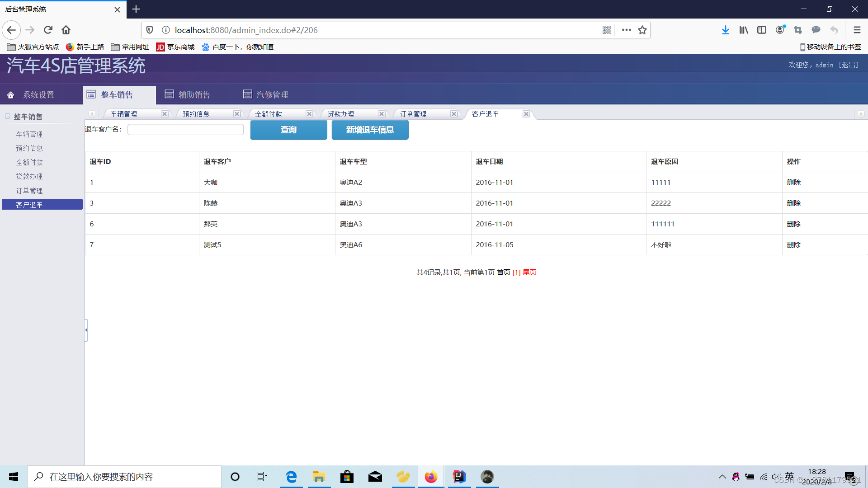Click the browser forward arrow
The height and width of the screenshot is (488, 868).
30,30
